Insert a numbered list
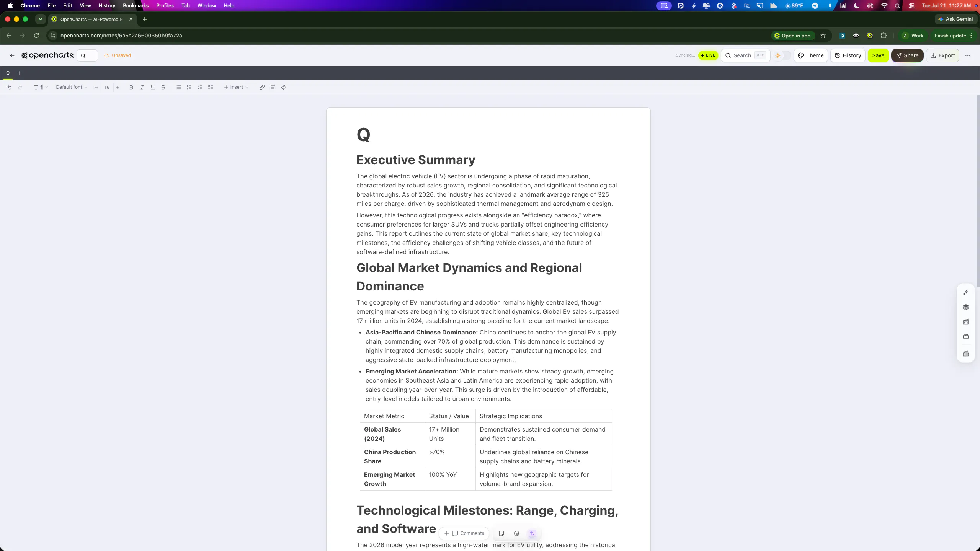 [189, 87]
